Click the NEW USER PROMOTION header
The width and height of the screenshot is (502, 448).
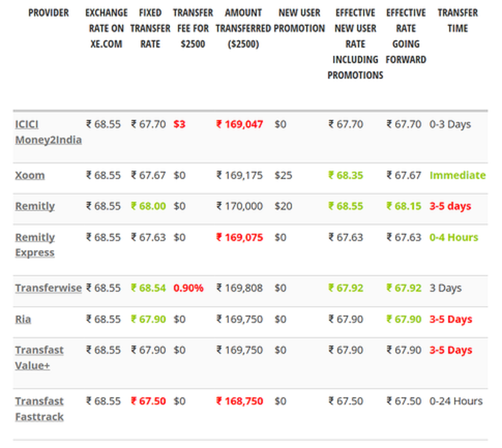(x=299, y=21)
